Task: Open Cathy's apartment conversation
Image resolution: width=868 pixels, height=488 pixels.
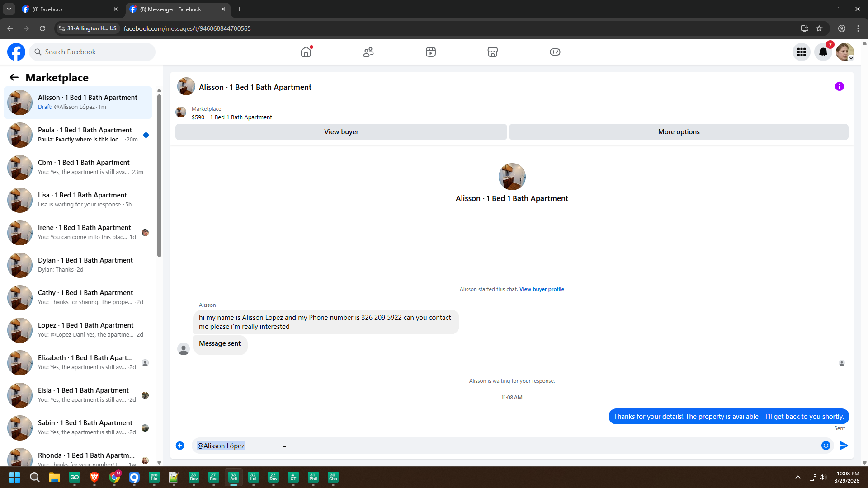Action: pos(78,297)
